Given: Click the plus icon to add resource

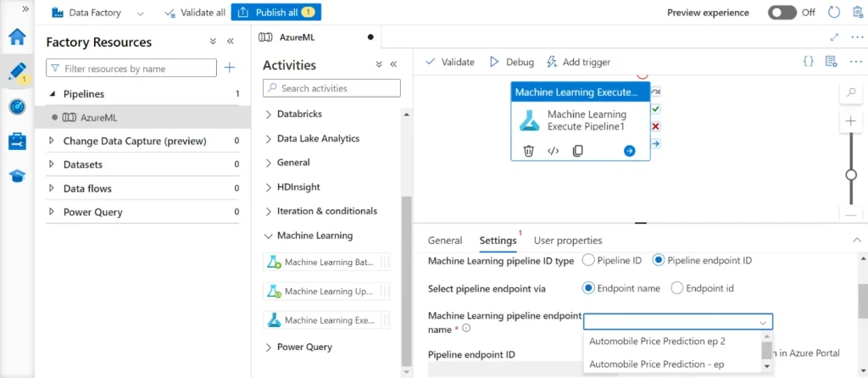Looking at the screenshot, I should [x=230, y=68].
